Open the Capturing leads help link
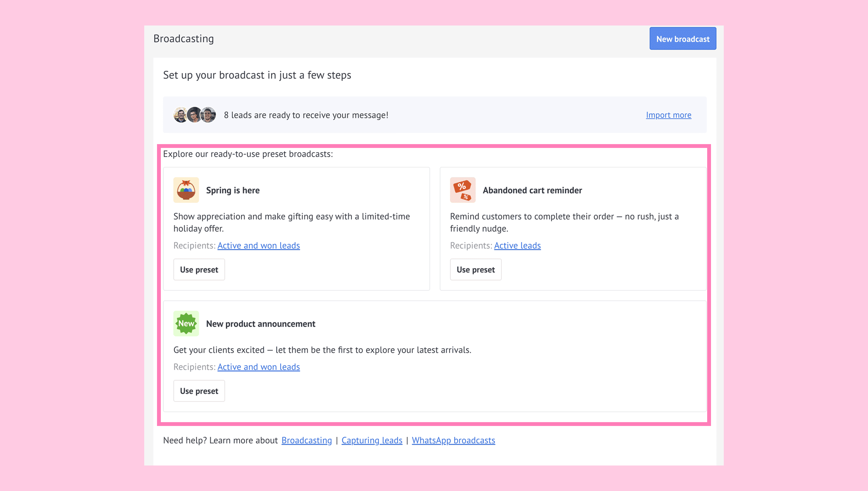868x491 pixels. 372,441
